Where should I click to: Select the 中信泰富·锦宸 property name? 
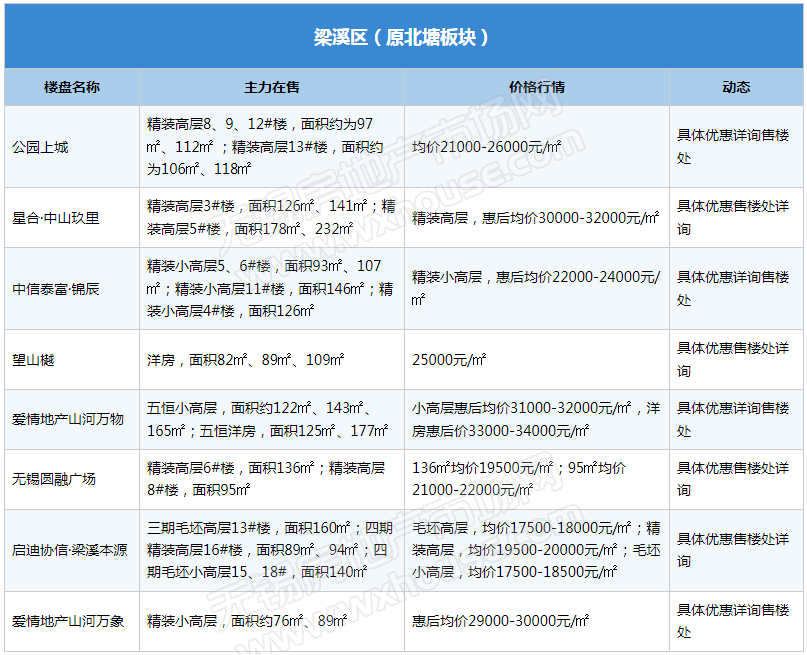[57, 289]
